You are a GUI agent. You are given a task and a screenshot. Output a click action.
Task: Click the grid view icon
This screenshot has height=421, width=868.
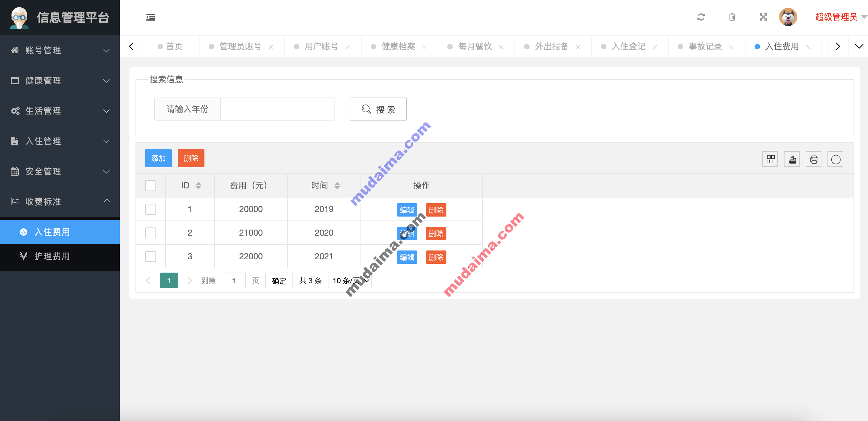click(x=771, y=160)
